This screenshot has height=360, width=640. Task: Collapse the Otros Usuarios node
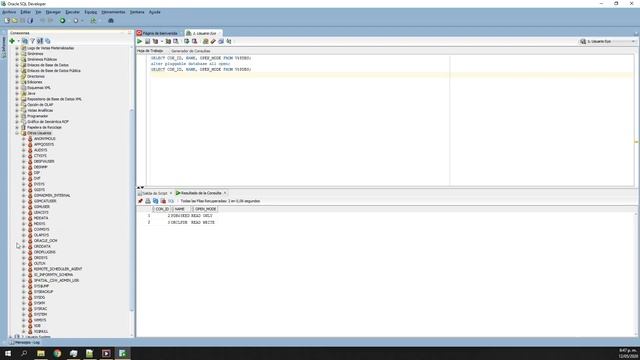[17, 133]
